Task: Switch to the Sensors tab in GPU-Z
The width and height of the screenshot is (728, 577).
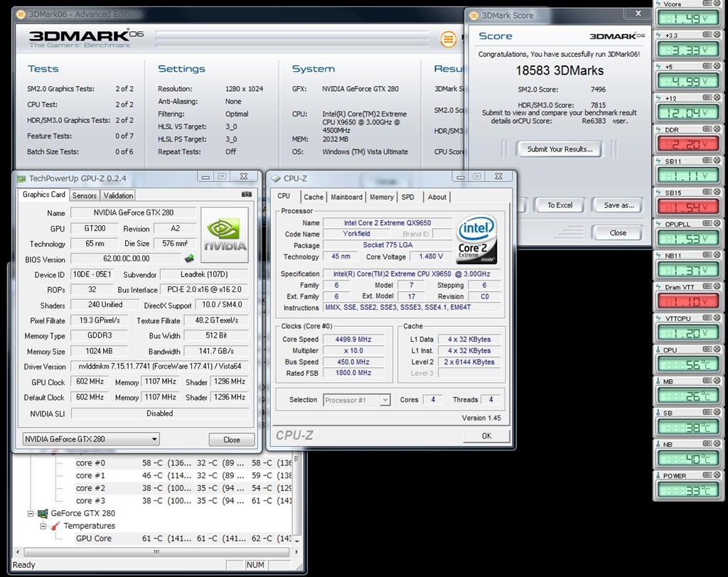Action: pos(85,195)
